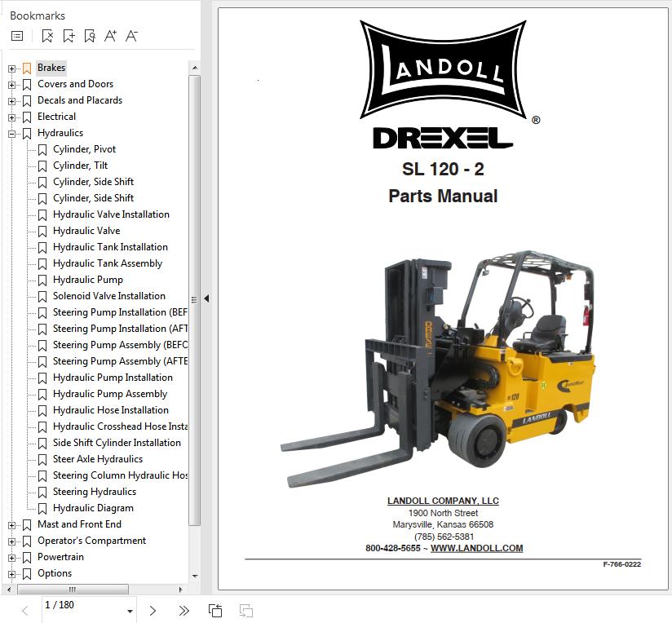Collapse the bookmarks panel with the arrow
Viewport: 672px width, 623px height.
206,299
